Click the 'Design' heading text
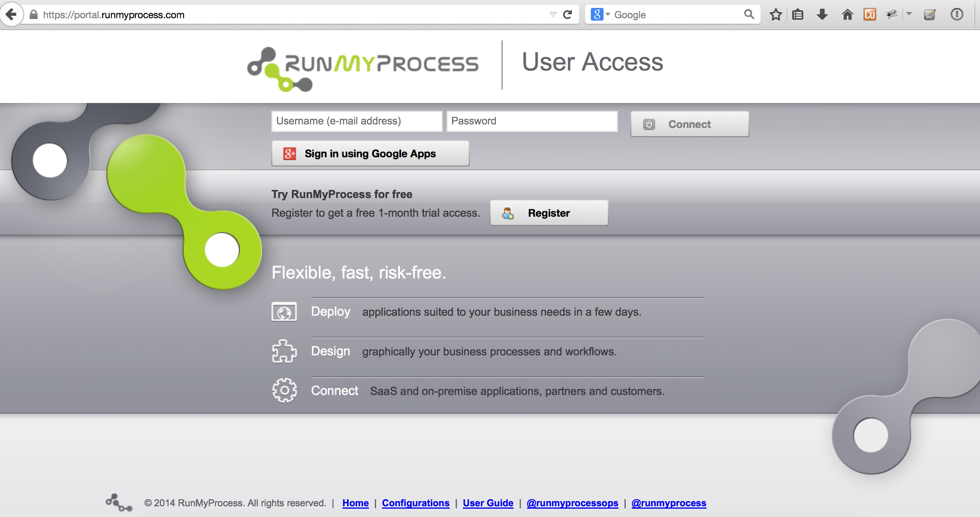The height and width of the screenshot is (517, 980). point(330,351)
